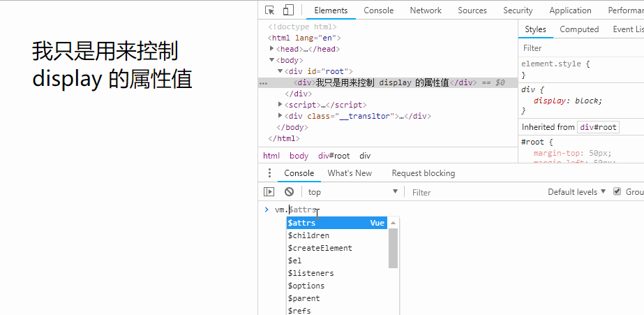The image size is (644, 315).
Task: Choose $refs from autocomplete list
Action: pyautogui.click(x=337, y=311)
